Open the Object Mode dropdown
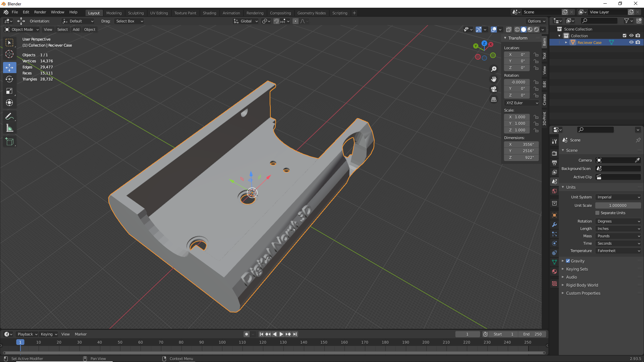Image resolution: width=644 pixels, height=362 pixels. [21, 29]
